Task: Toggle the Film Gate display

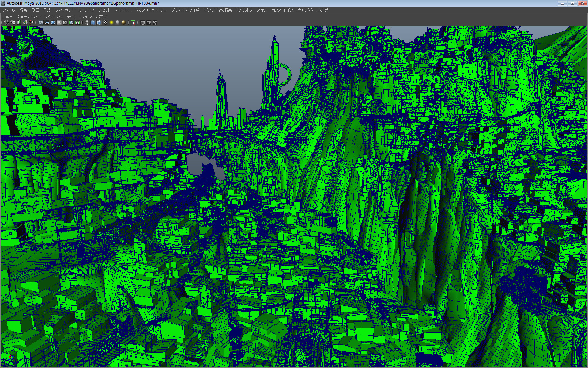Action: point(47,22)
